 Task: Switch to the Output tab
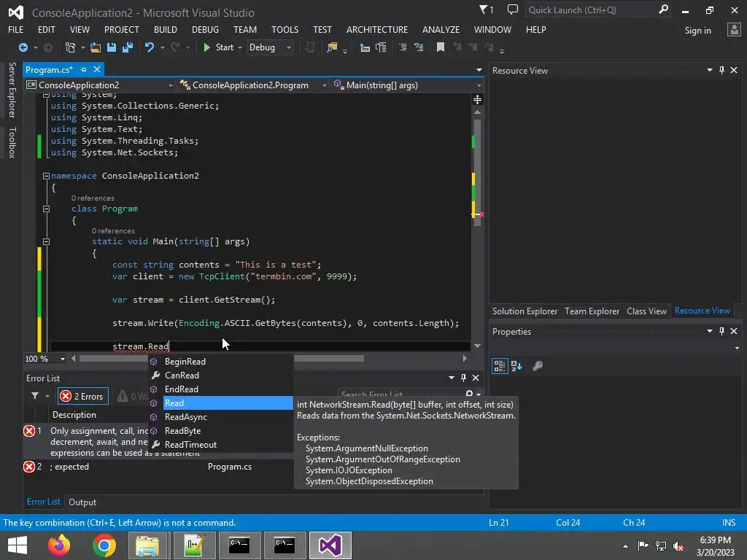tap(82, 502)
